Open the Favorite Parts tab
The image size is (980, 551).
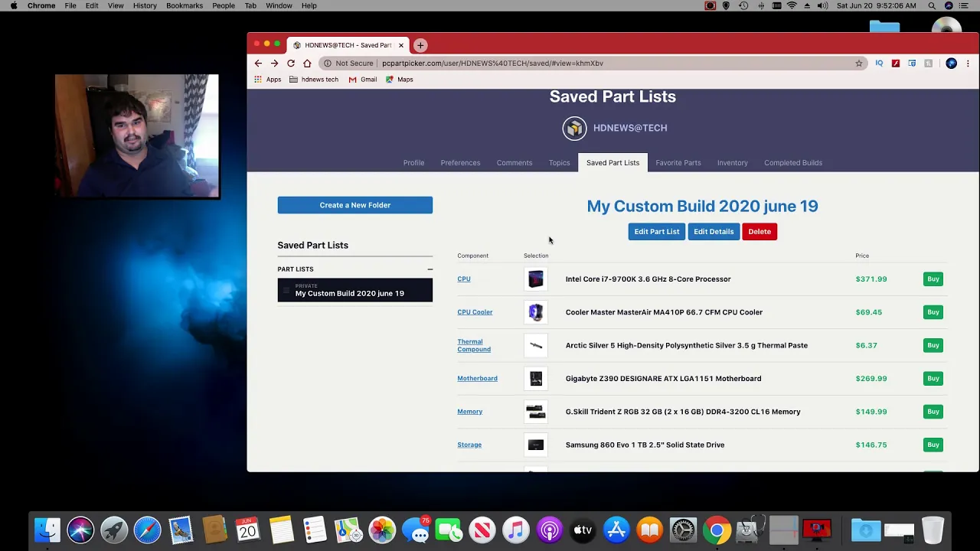coord(678,163)
